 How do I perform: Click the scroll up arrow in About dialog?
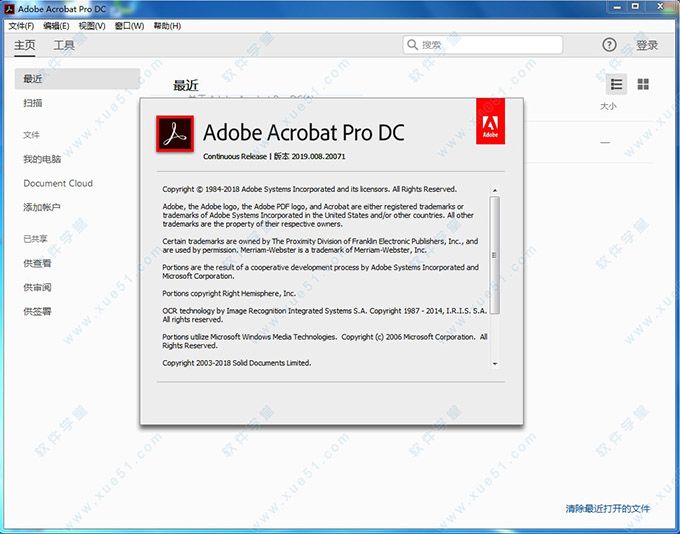(x=495, y=190)
